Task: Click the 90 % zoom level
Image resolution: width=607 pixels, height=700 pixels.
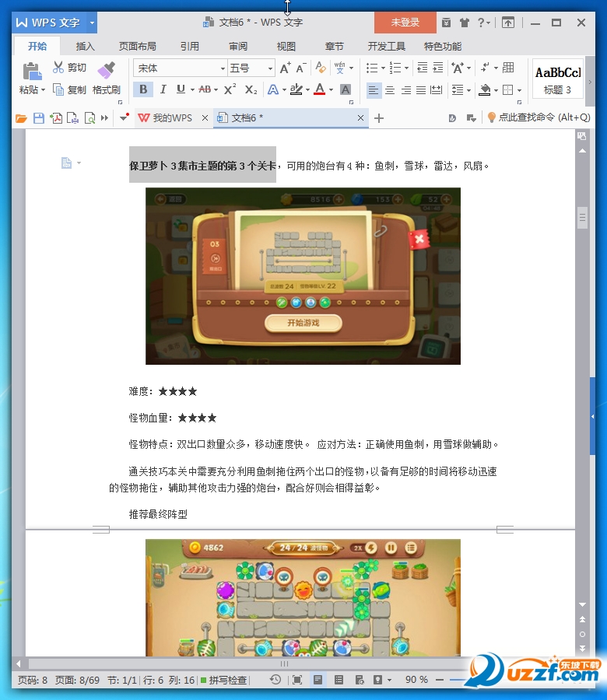Action: point(416,680)
